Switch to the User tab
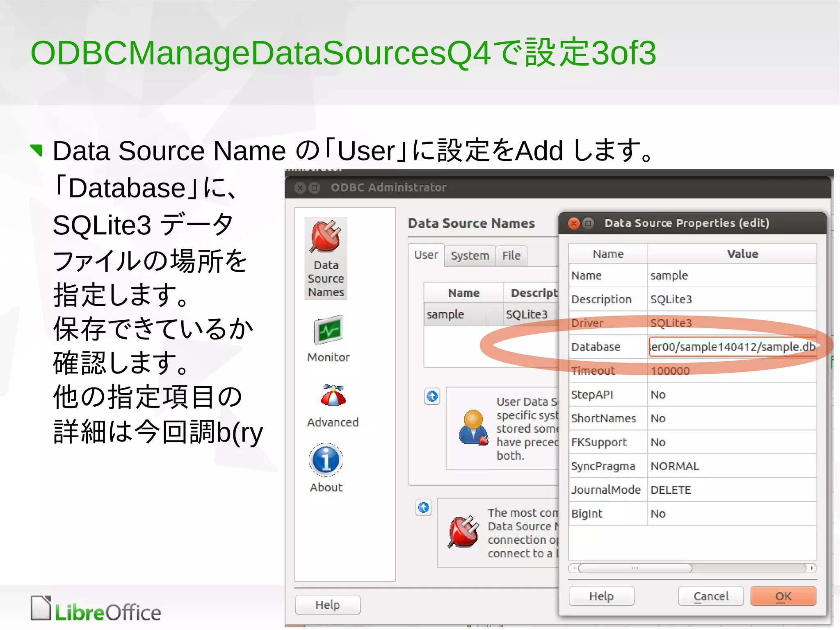The width and height of the screenshot is (840, 630). pos(426,255)
